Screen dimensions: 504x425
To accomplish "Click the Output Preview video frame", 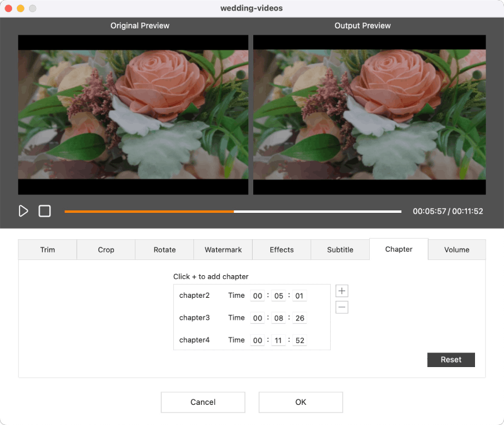I will (x=369, y=115).
